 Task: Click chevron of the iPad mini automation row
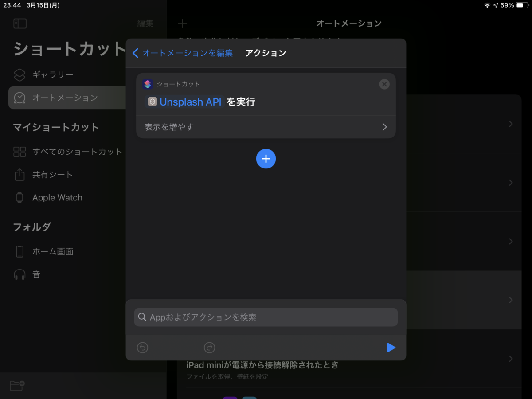coord(511,359)
